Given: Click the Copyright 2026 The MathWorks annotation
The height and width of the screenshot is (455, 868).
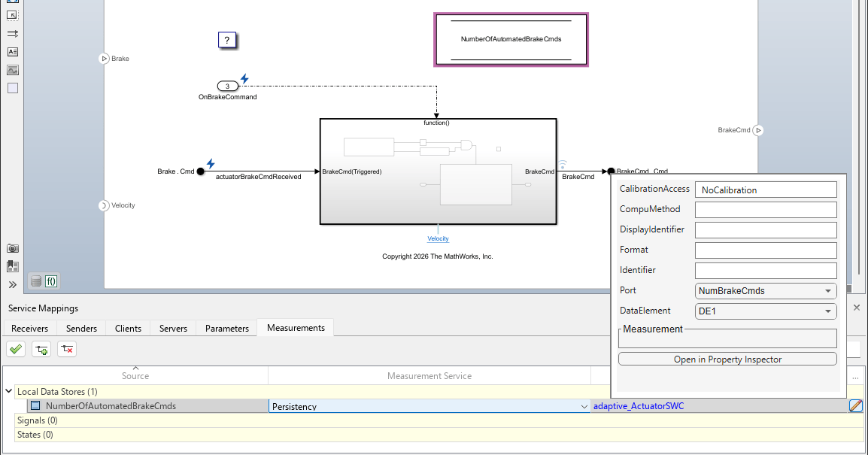Looking at the screenshot, I should click(437, 256).
